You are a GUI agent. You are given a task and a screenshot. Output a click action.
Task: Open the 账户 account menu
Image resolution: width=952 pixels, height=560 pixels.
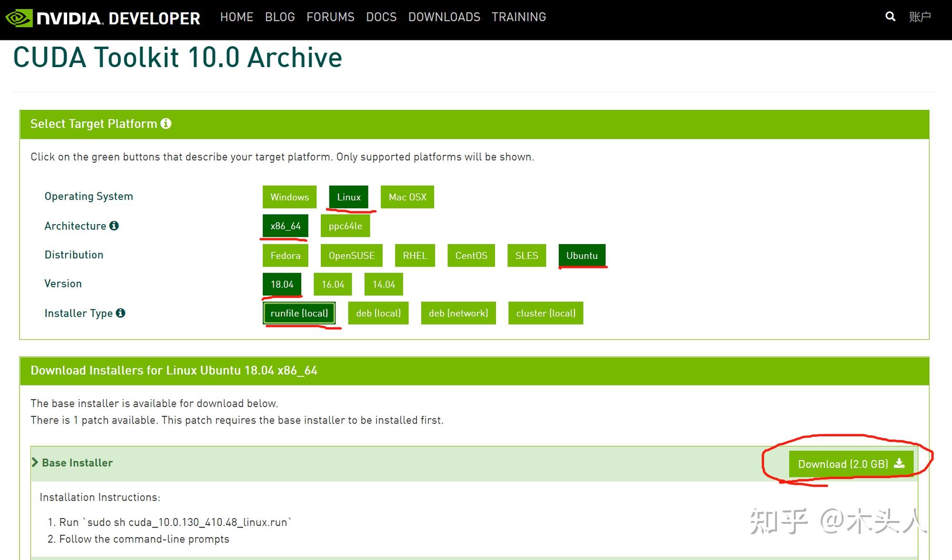pyautogui.click(x=920, y=17)
